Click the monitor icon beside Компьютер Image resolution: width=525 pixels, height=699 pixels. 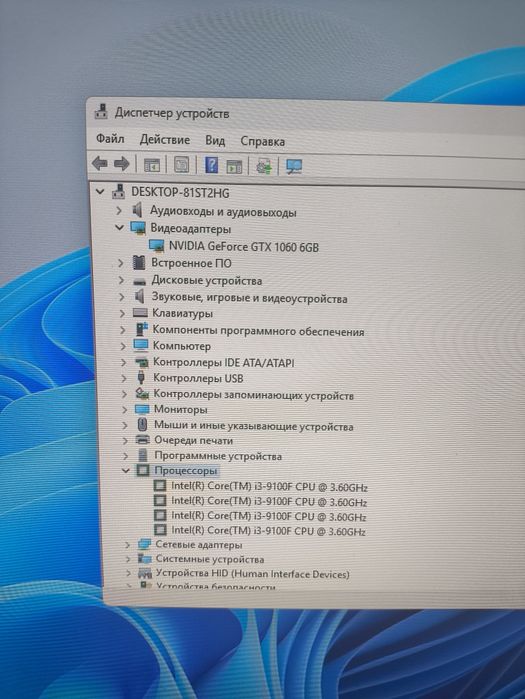[141, 345]
